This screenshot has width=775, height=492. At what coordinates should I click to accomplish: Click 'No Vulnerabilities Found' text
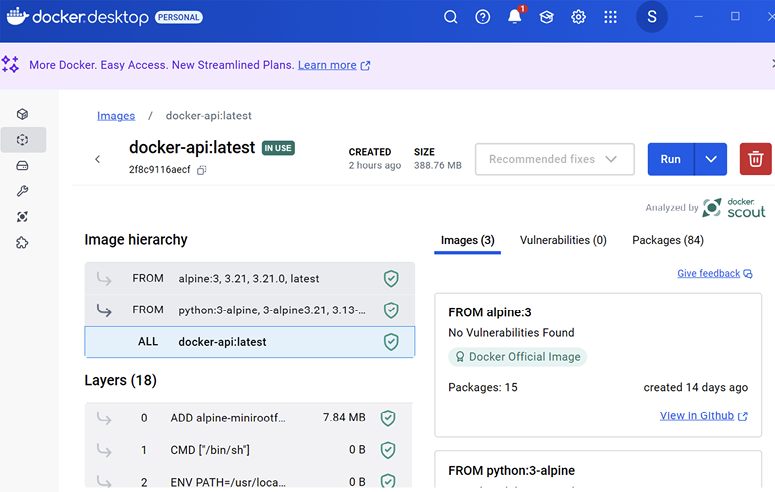[x=511, y=333]
